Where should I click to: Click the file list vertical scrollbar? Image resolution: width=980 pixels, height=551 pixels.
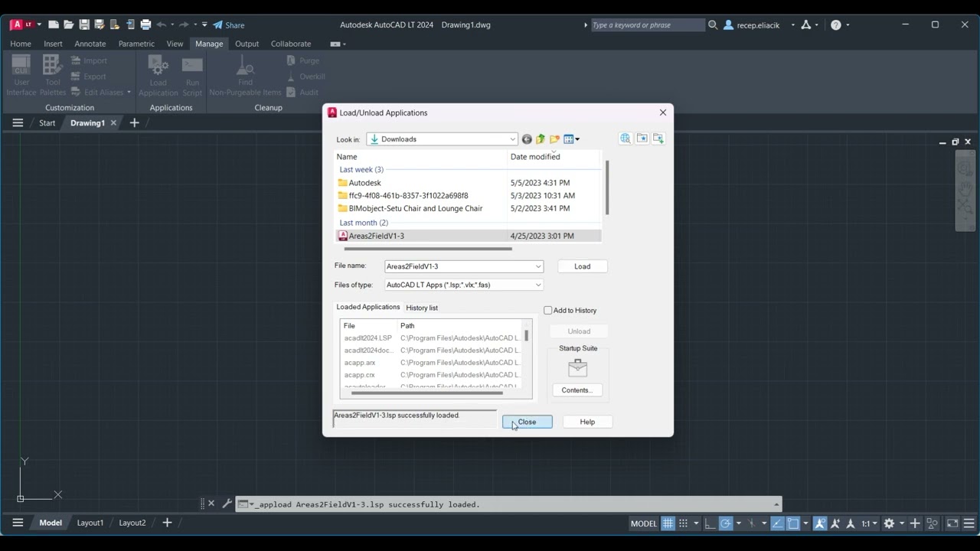[606, 187]
